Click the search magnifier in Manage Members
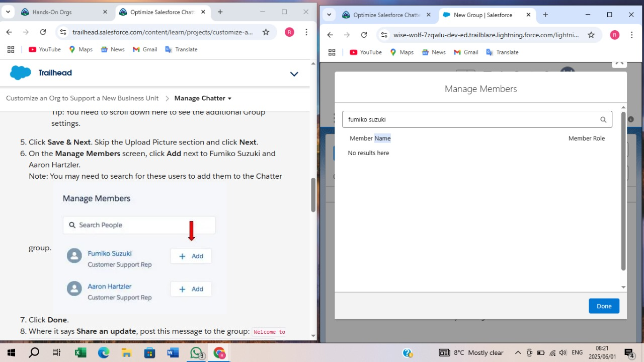The height and width of the screenshot is (362, 644). click(603, 119)
